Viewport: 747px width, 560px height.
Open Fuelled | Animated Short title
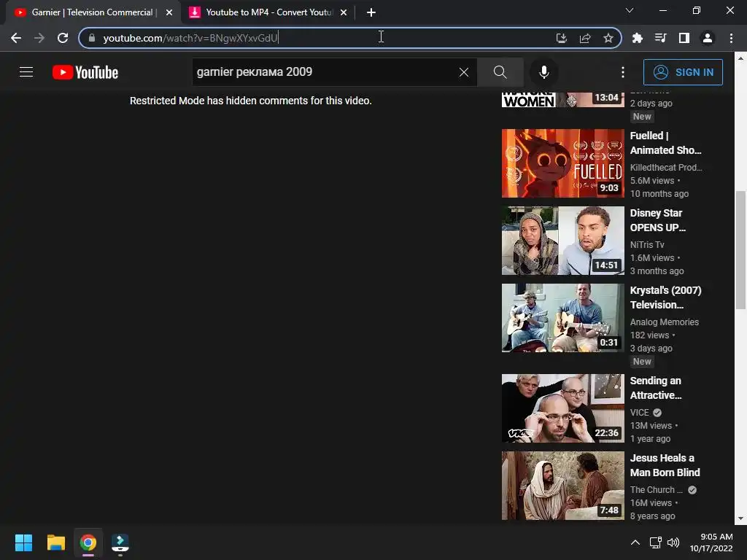665,143
